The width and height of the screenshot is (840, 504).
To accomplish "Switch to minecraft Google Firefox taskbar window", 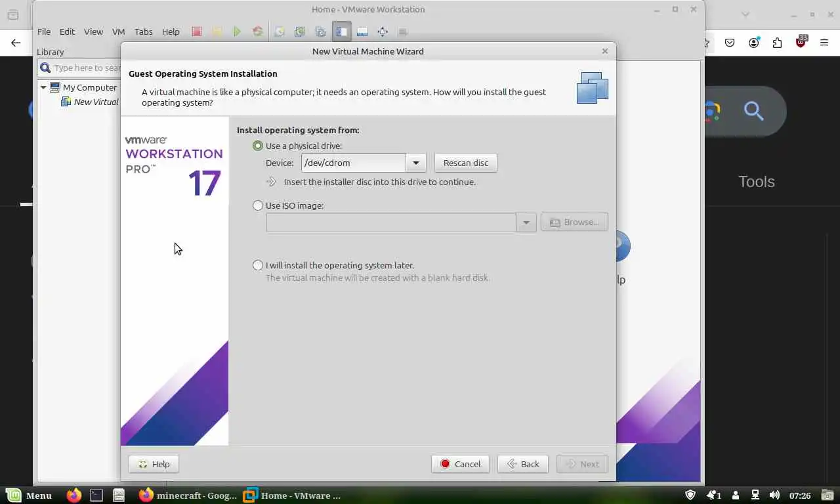I will click(188, 495).
